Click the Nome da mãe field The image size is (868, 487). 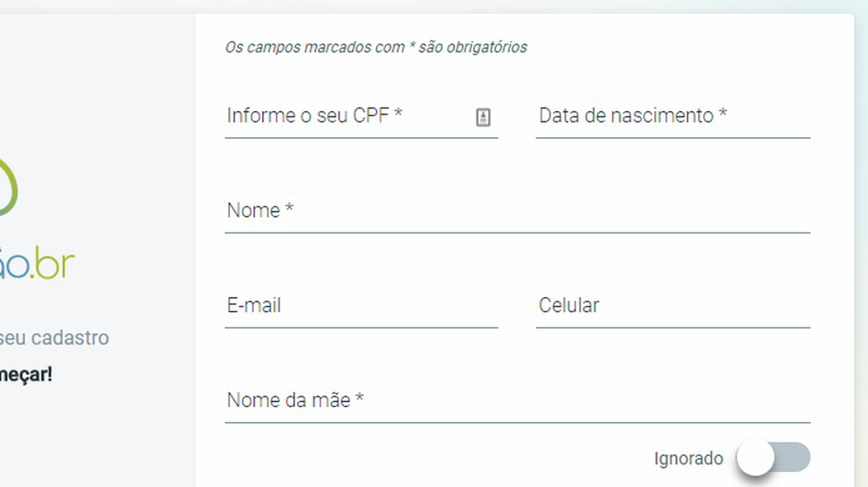[x=516, y=401]
